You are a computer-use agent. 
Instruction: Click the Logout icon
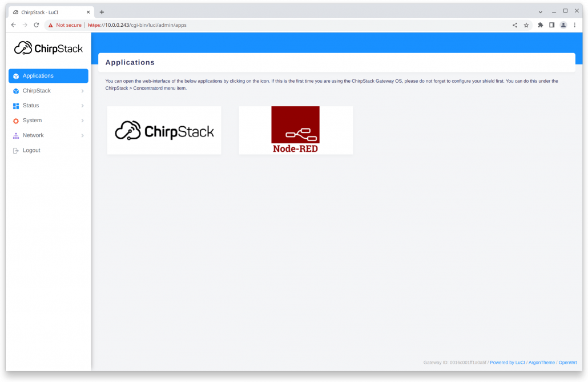(x=15, y=150)
